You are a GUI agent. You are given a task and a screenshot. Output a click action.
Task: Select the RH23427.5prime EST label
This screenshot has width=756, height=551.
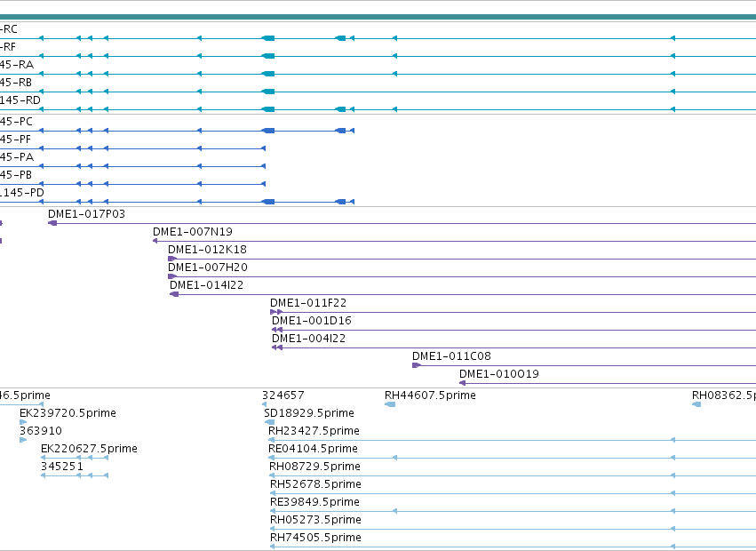(x=314, y=431)
